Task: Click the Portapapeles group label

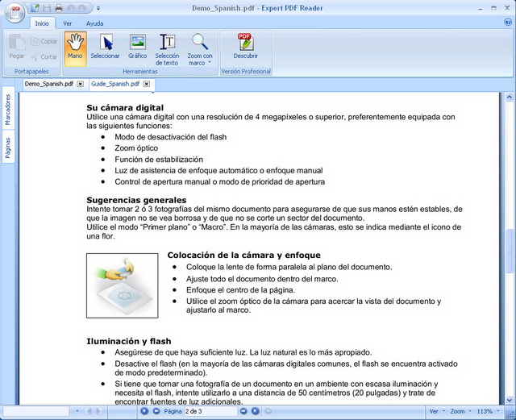Action: pyautogui.click(x=31, y=72)
